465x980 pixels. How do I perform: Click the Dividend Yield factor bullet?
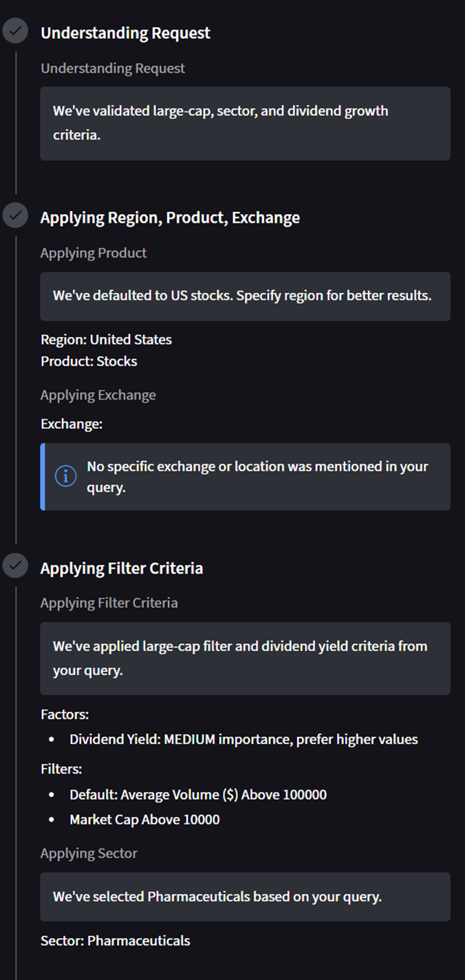tap(244, 739)
